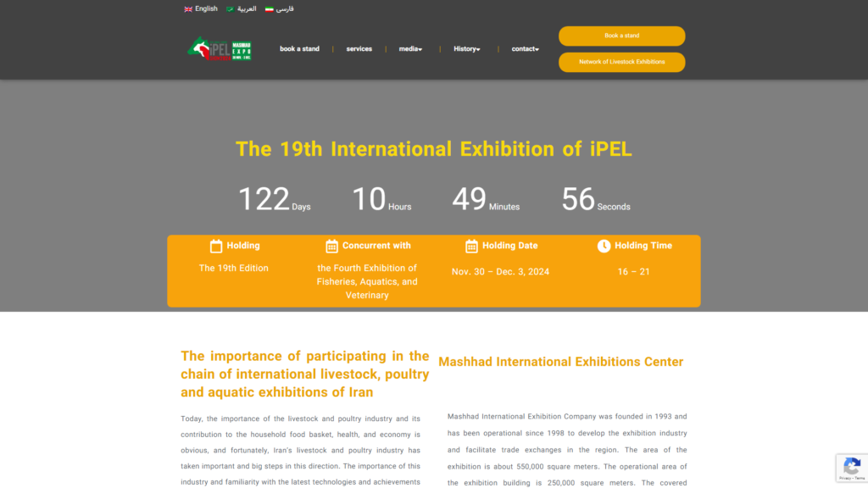Screen dimensions: 868x488
Task: Open the 'book a stand' menu item
Action: click(299, 48)
